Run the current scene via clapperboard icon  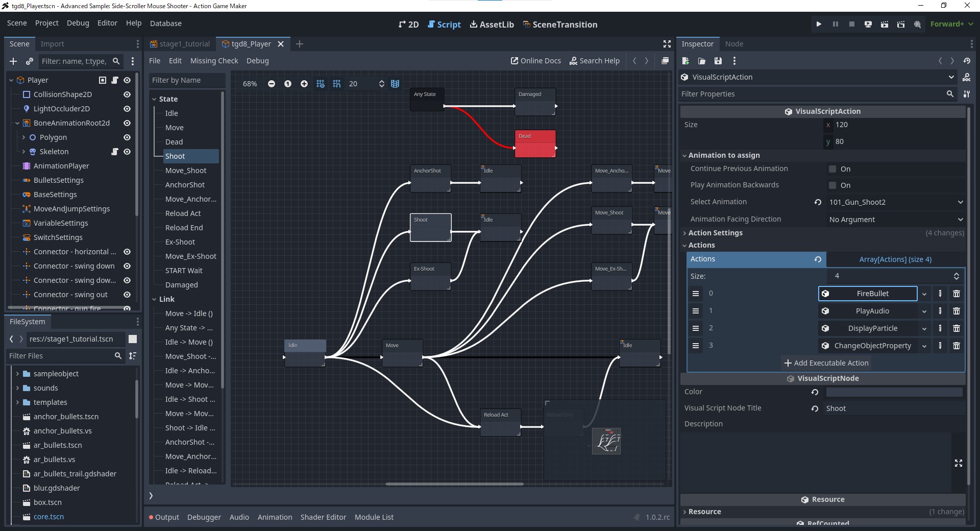pyautogui.click(x=884, y=24)
